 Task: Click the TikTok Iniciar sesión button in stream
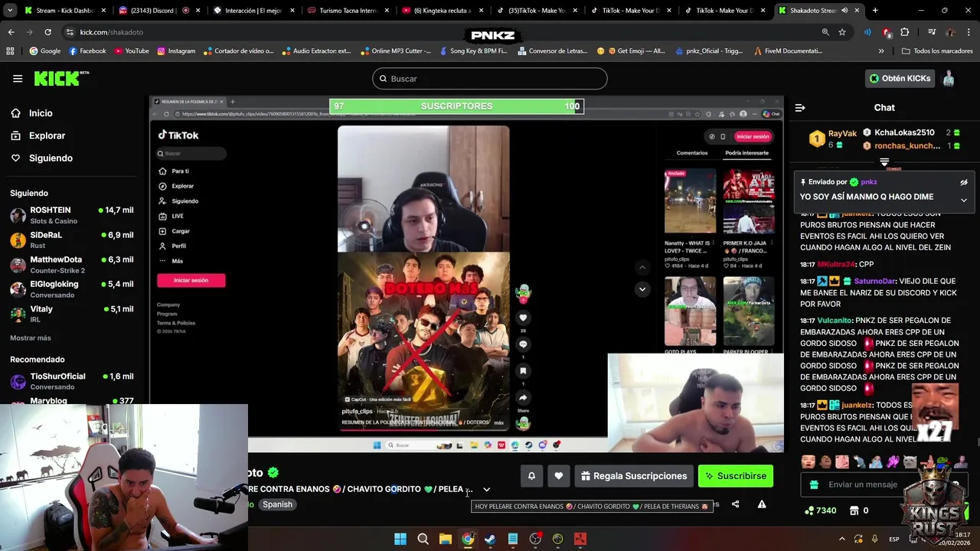coord(191,280)
